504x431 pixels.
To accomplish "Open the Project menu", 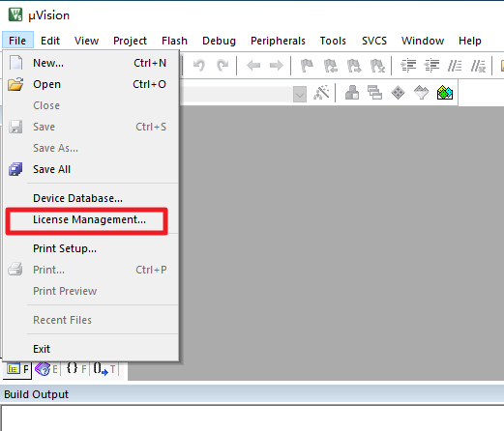I will 130,41.
